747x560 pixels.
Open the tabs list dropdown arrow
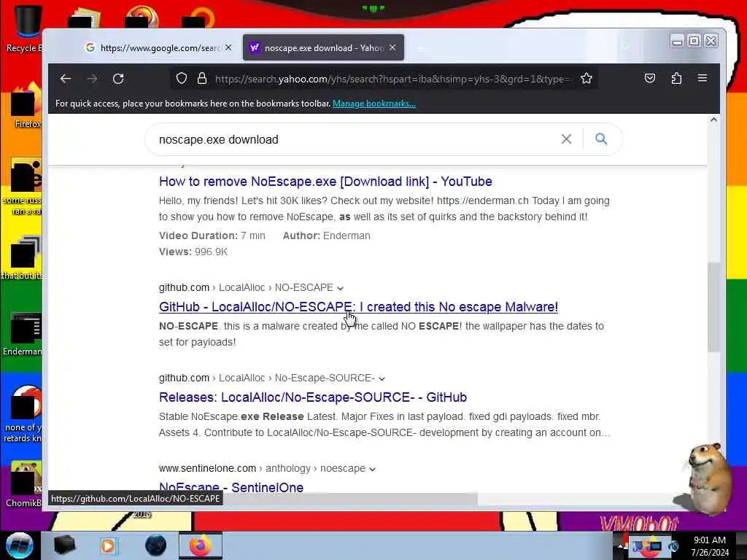click(625, 47)
